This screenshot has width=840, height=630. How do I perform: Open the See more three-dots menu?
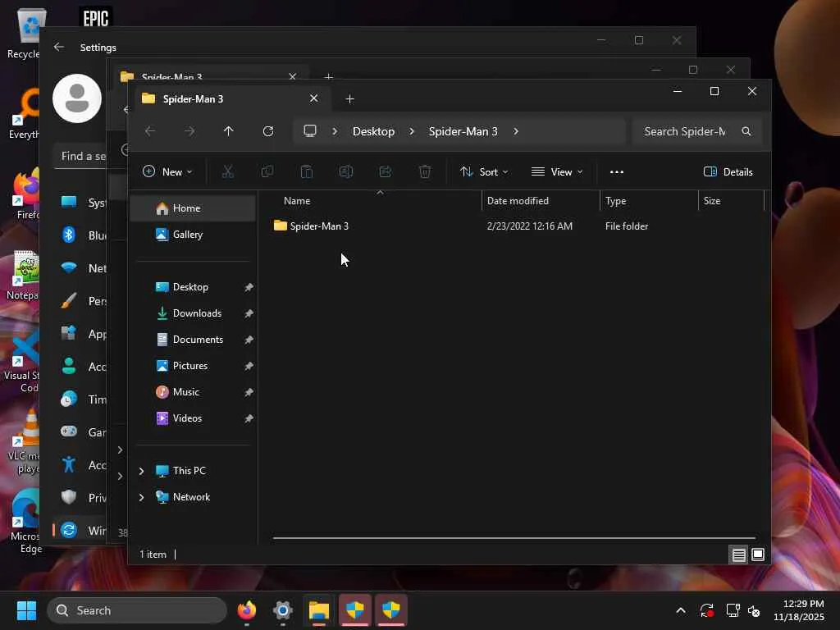click(x=617, y=172)
